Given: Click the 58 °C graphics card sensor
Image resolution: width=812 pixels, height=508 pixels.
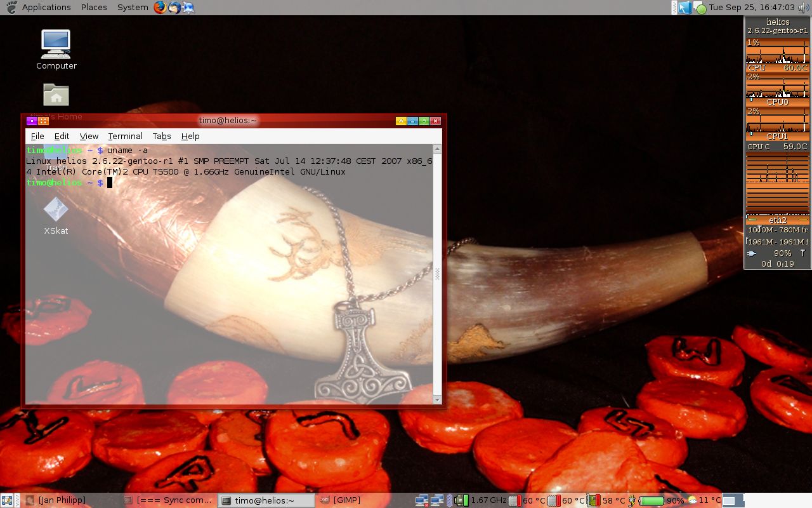Looking at the screenshot, I should click(606, 500).
